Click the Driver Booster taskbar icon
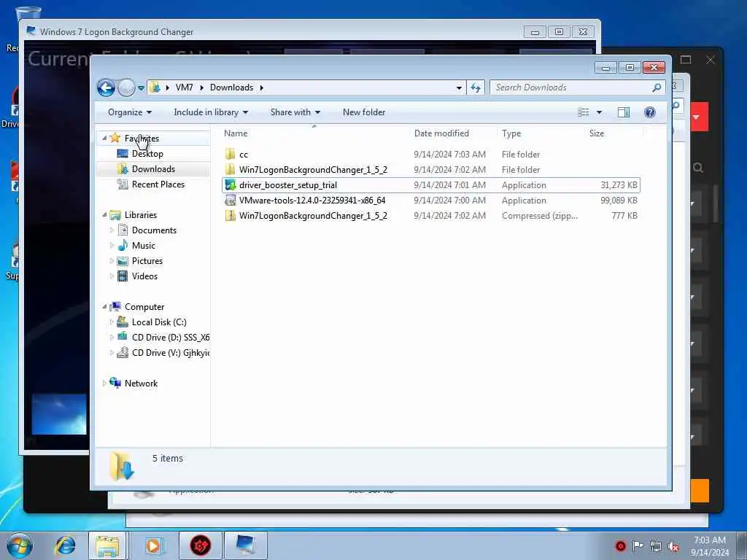 [201, 545]
